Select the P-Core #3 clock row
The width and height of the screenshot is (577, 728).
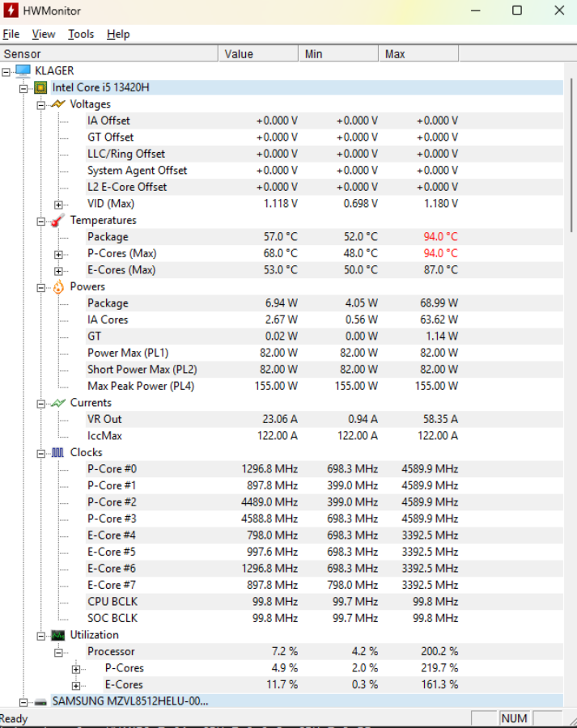[325, 518]
